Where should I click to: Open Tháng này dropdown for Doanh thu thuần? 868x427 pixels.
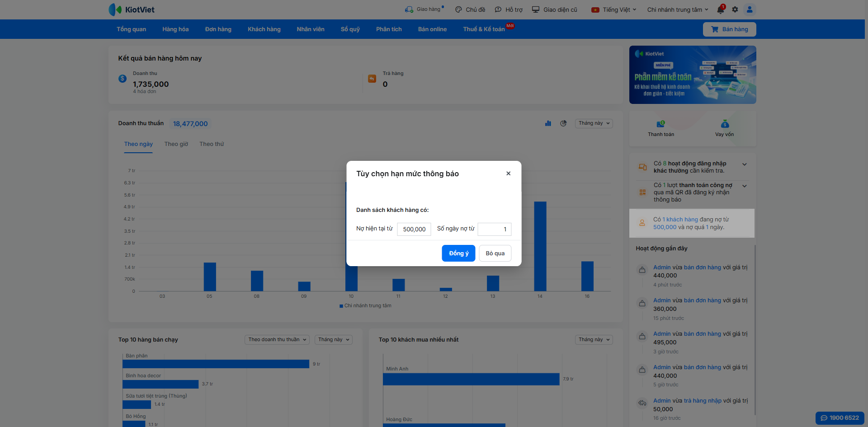[x=594, y=123]
